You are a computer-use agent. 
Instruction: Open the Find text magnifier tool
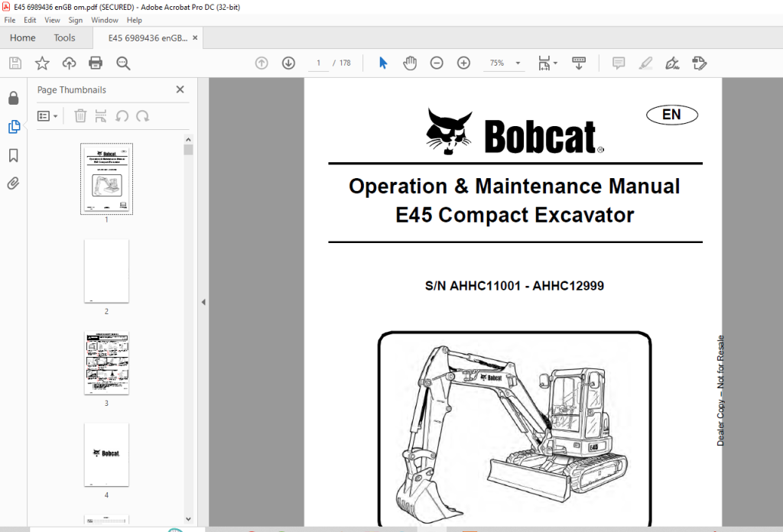pos(123,63)
